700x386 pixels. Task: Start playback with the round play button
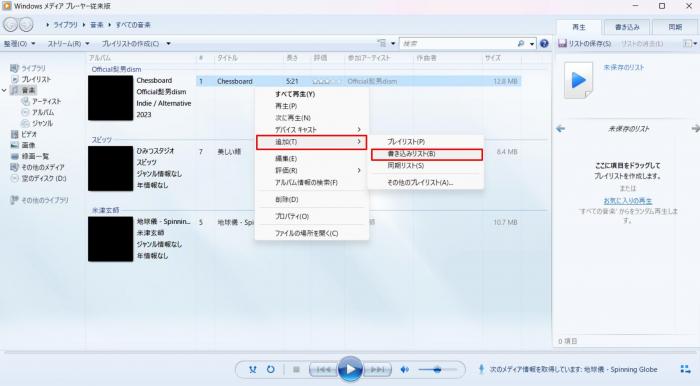(350, 369)
